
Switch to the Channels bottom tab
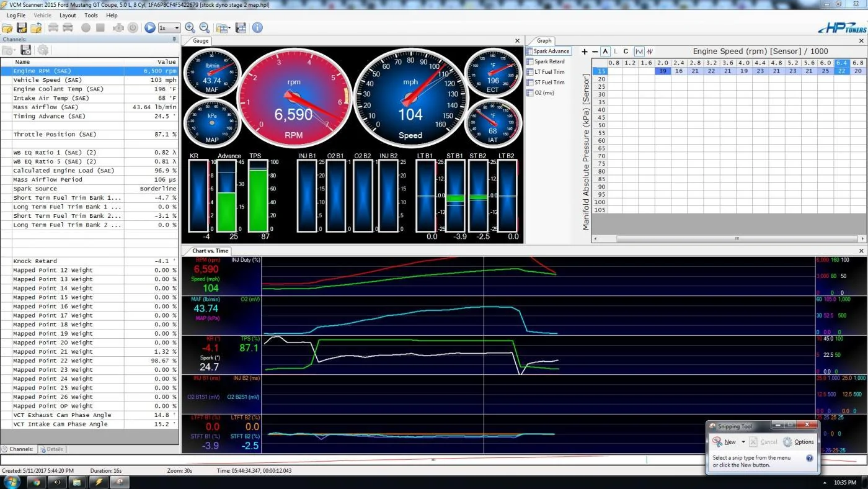point(19,449)
